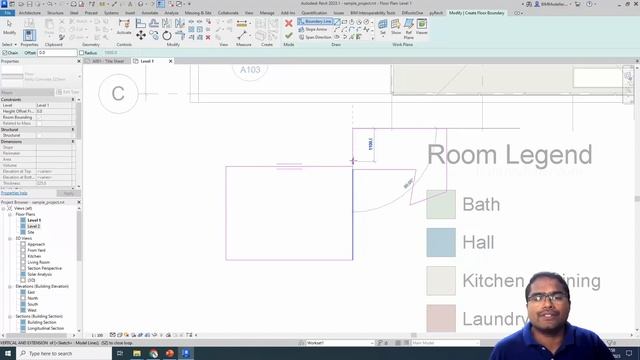Click the Measure Between icon
640x360 pixels.
pos(242,36)
